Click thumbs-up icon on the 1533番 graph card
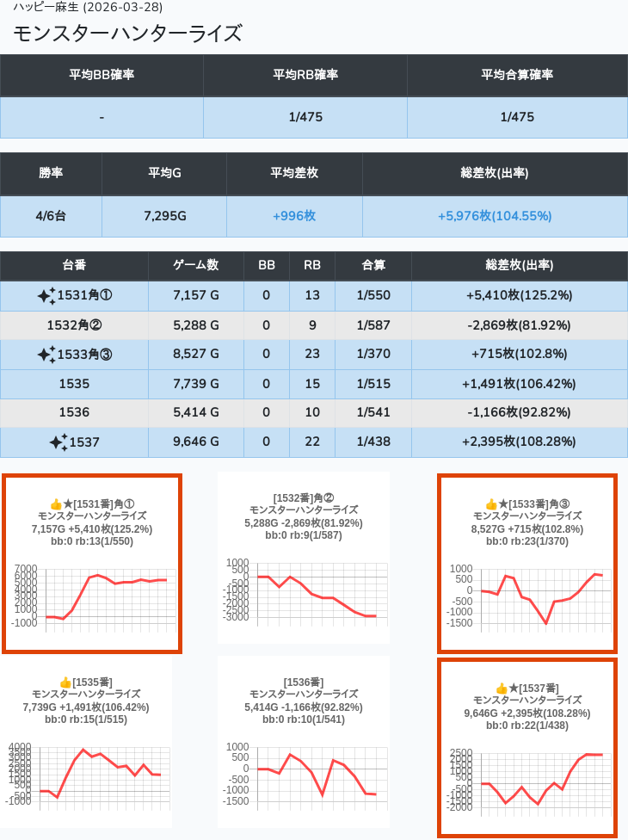The height and width of the screenshot is (840, 628). point(490,503)
